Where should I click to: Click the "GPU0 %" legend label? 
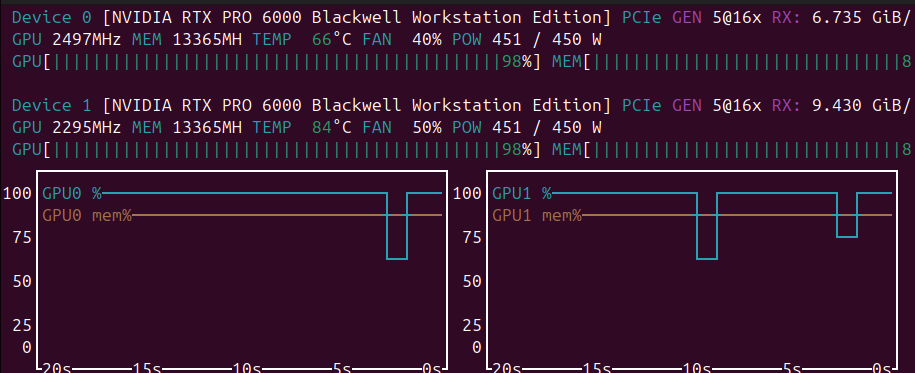click(x=72, y=193)
